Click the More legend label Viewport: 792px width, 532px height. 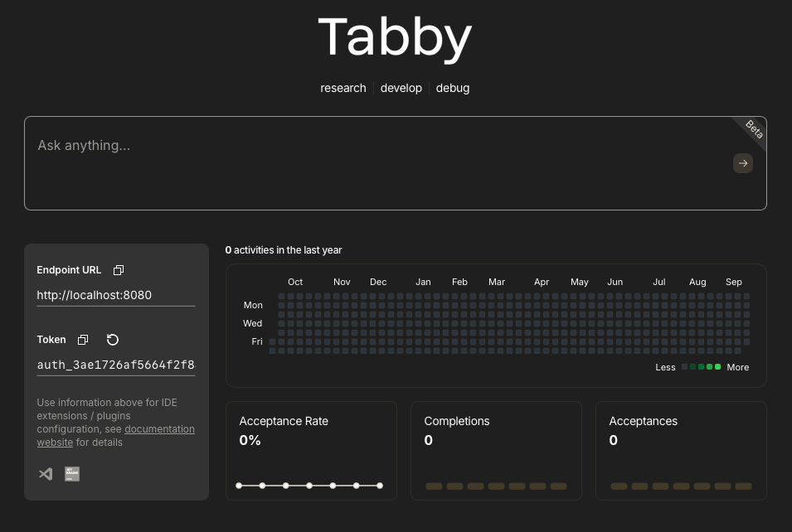(x=737, y=367)
